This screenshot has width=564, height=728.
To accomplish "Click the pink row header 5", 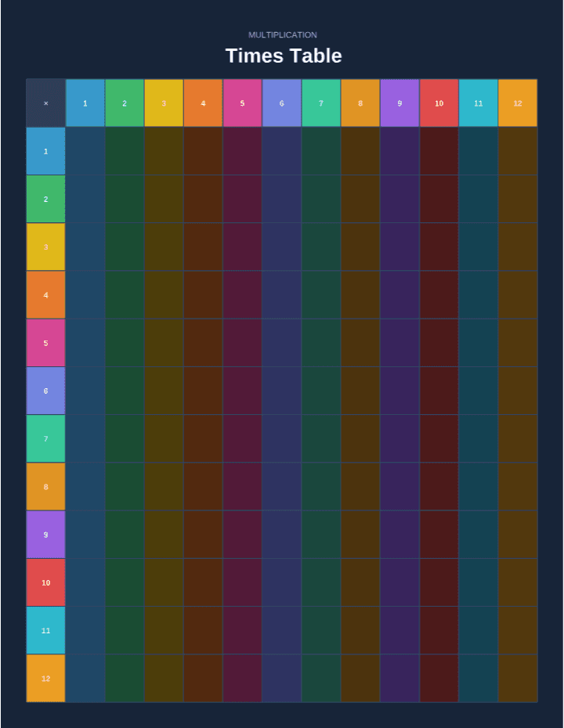I will (45, 343).
